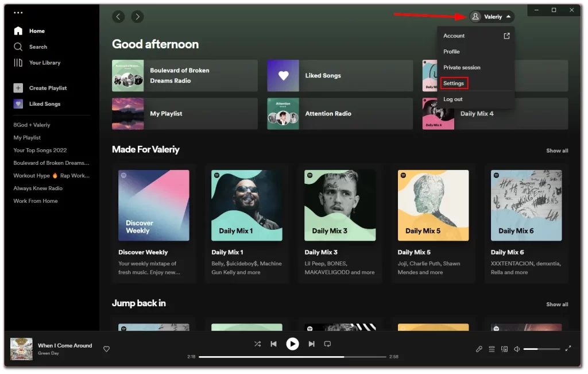Seek within the song progress bar
Screen dimensions: 588x374
click(292, 357)
